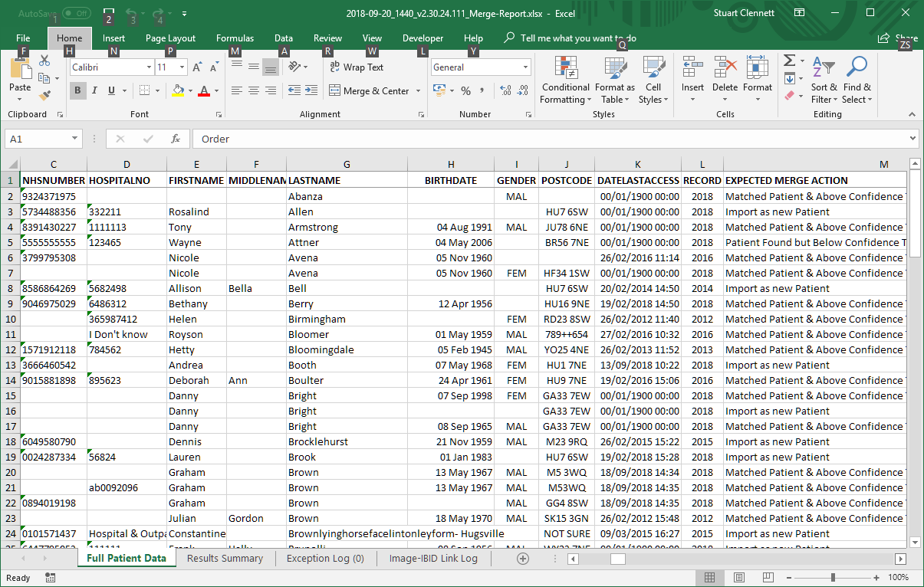
Task: Click the Cut scissors icon
Action: 44,61
